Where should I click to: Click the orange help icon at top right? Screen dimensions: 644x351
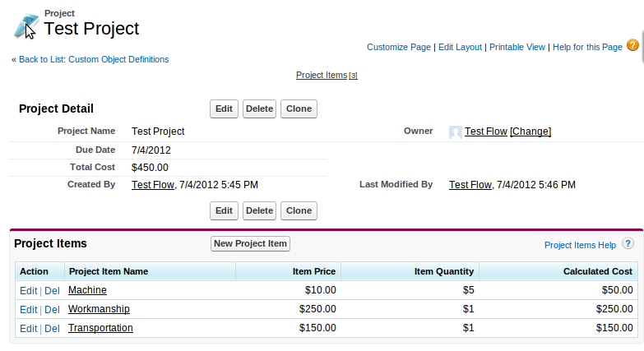click(x=632, y=45)
